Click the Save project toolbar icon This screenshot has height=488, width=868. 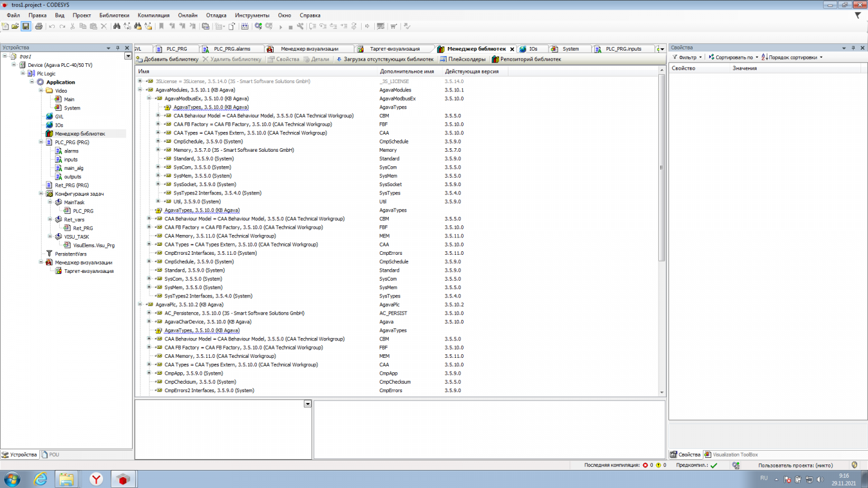(x=26, y=27)
